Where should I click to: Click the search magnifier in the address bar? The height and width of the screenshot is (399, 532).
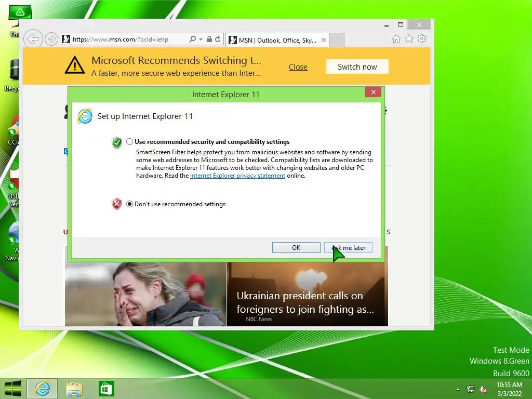[192, 39]
